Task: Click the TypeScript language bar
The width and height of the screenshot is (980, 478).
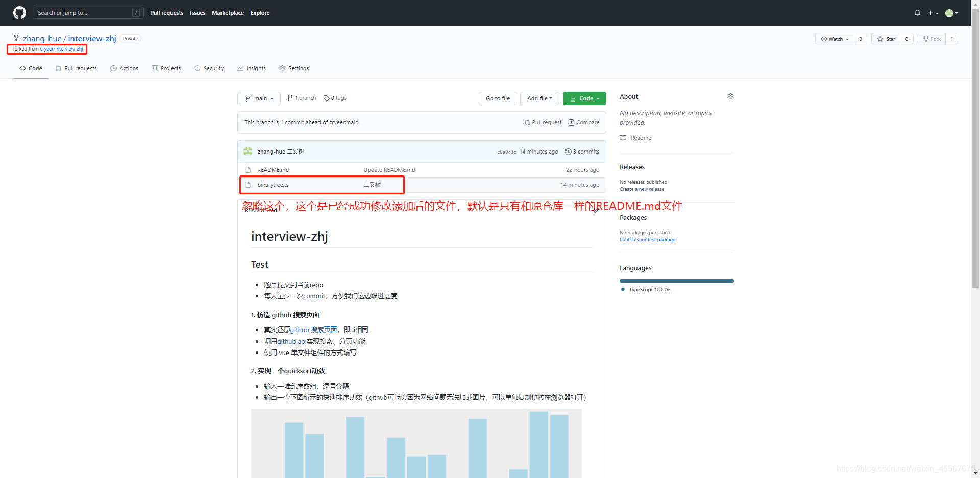Action: [677, 281]
